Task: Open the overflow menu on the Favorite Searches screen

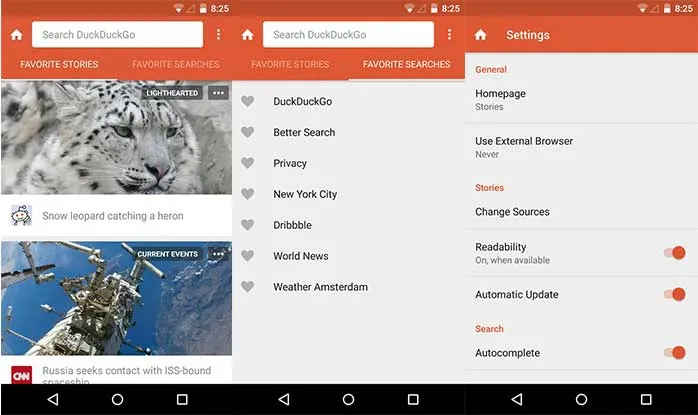Action: (449, 34)
